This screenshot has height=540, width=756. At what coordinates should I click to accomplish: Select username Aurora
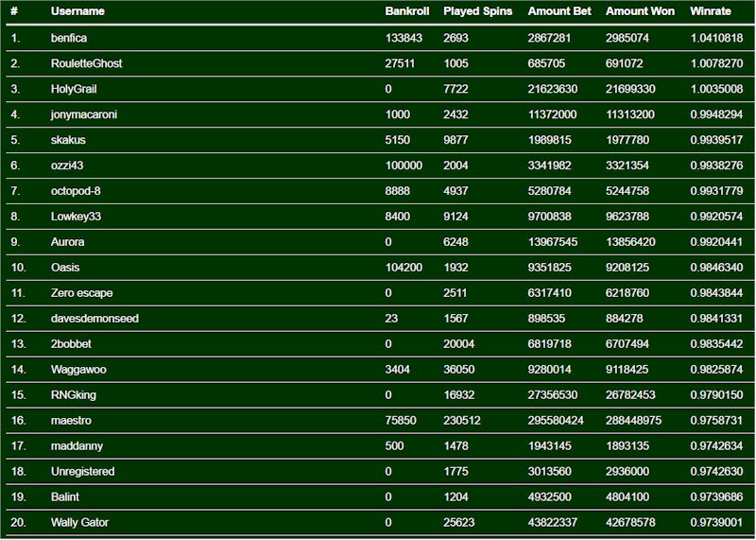[67, 242]
